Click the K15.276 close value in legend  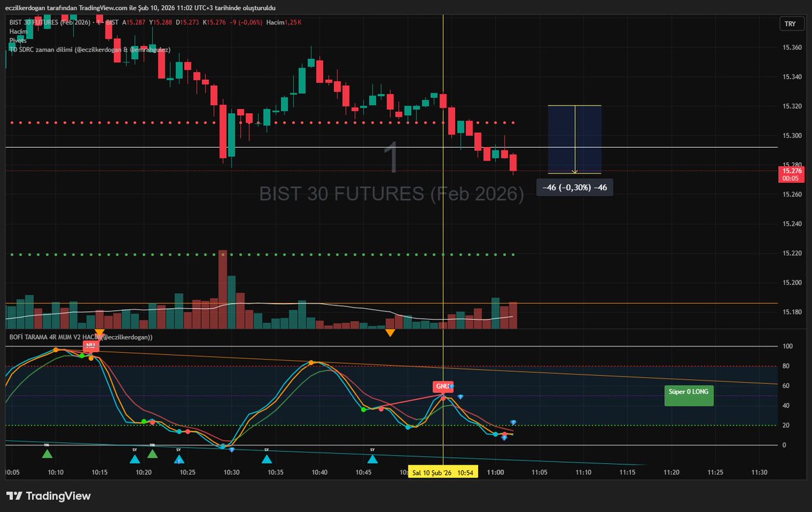[215, 22]
